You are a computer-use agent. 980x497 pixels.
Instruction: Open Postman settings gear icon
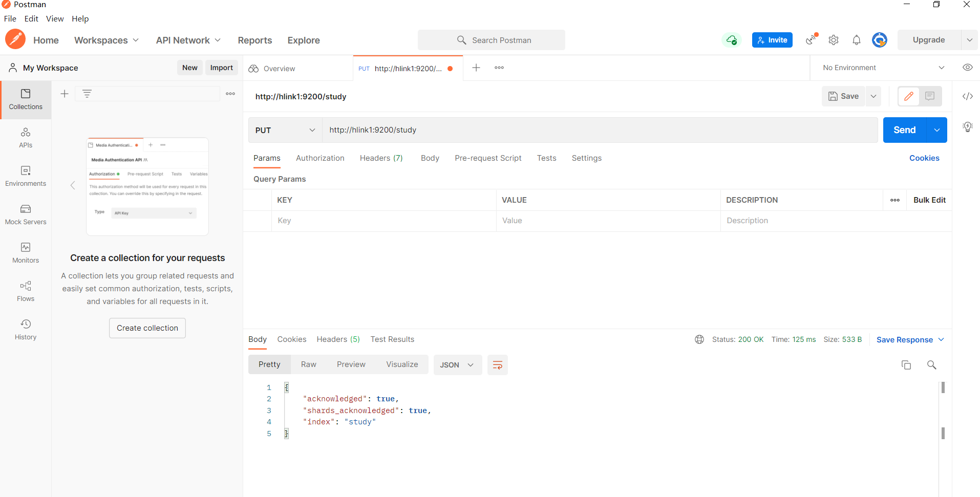834,39
